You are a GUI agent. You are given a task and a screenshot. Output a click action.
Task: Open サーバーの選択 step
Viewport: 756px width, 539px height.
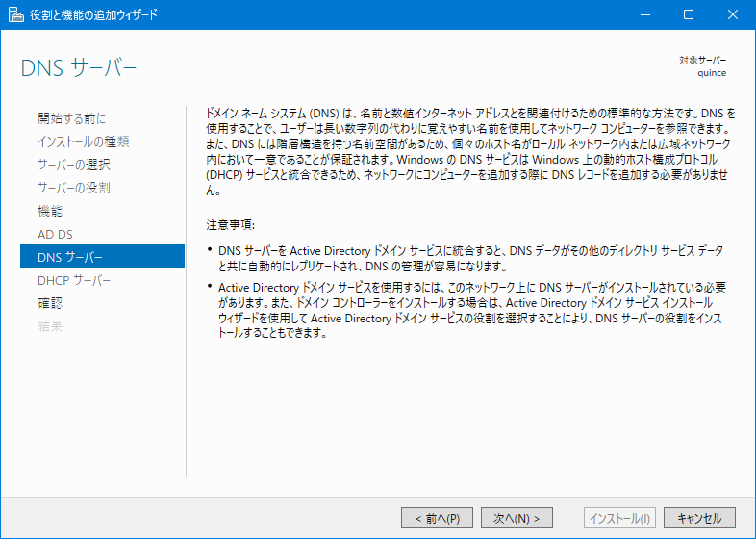tap(74, 165)
